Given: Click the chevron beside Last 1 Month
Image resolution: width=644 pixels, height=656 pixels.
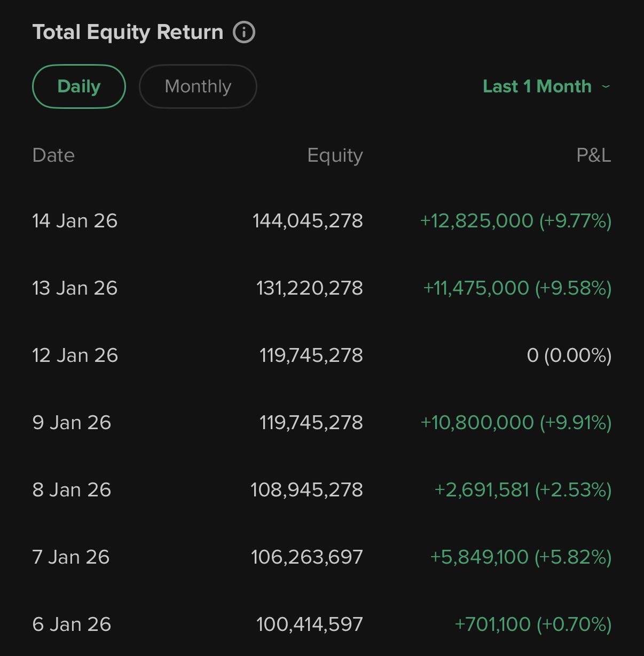Looking at the screenshot, I should pyautogui.click(x=606, y=86).
